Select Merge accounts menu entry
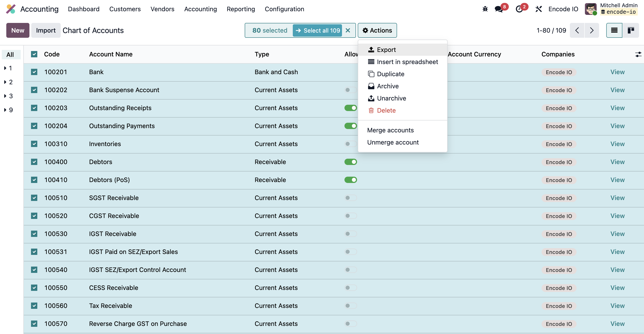The width and height of the screenshot is (644, 334). tap(390, 130)
